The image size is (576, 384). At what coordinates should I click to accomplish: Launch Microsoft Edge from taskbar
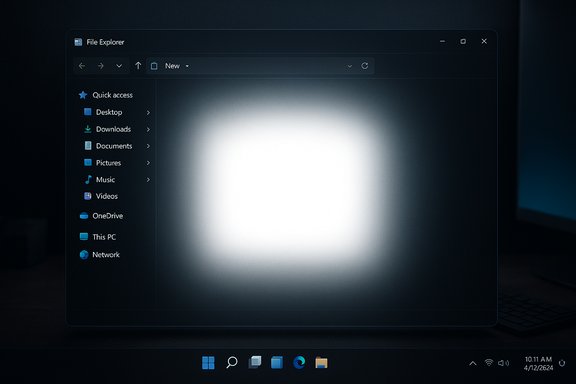click(299, 362)
